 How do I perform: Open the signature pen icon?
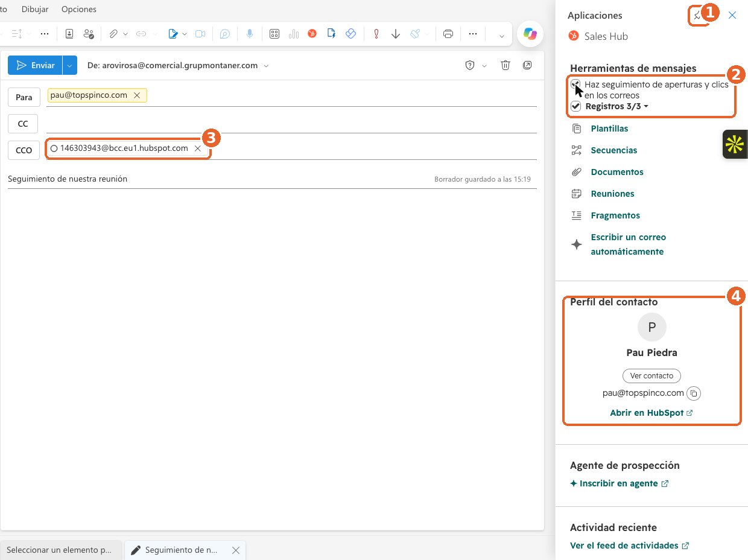(x=173, y=34)
